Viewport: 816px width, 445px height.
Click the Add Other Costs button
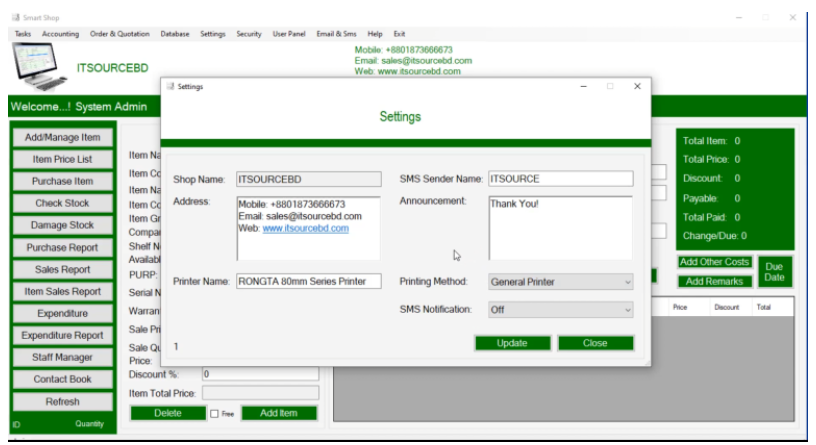pos(714,262)
